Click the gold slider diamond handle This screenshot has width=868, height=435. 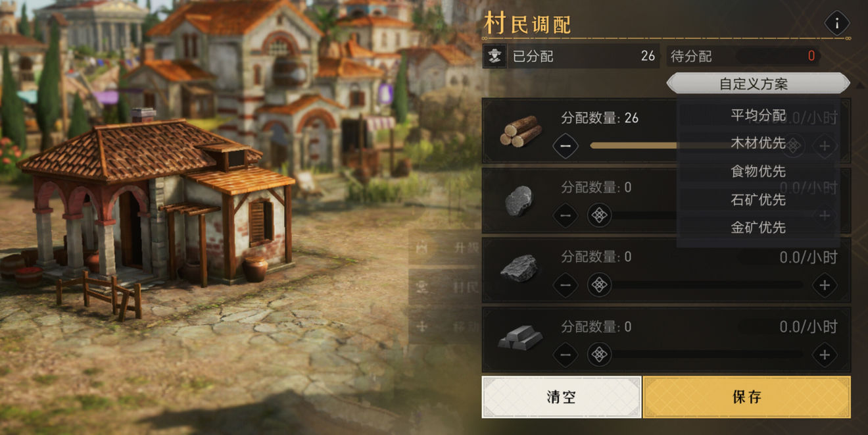tap(598, 355)
